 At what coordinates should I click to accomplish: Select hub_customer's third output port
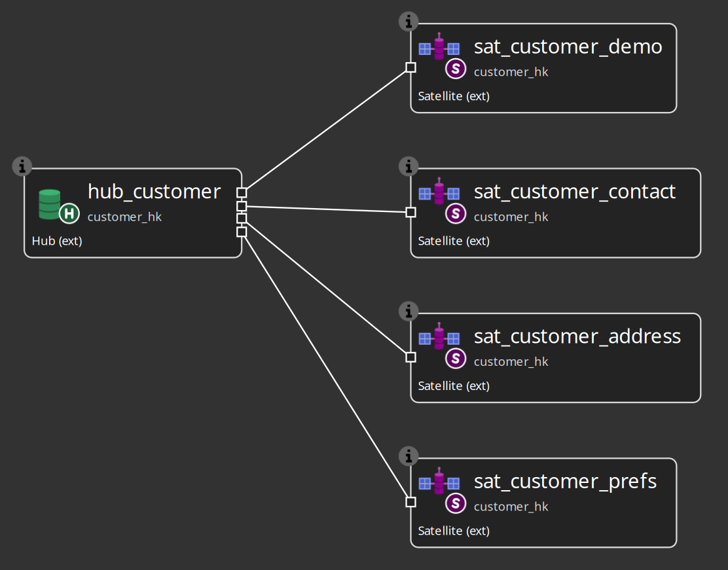click(x=242, y=218)
